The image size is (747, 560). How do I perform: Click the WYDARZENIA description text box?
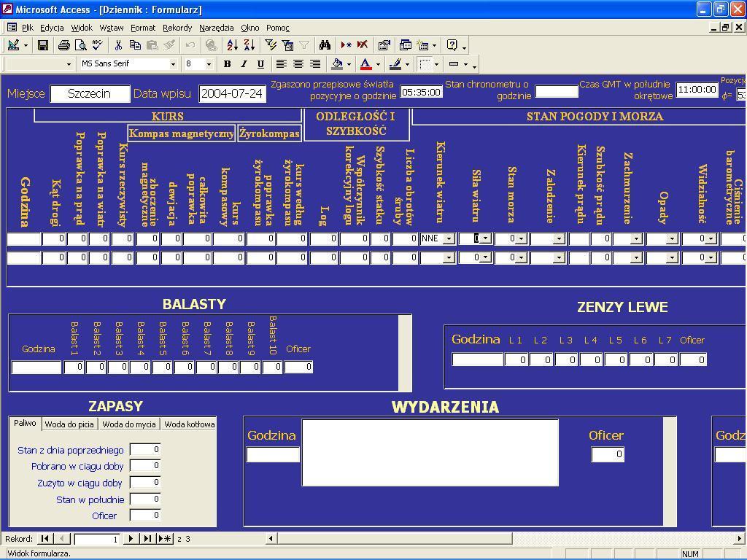point(430,452)
